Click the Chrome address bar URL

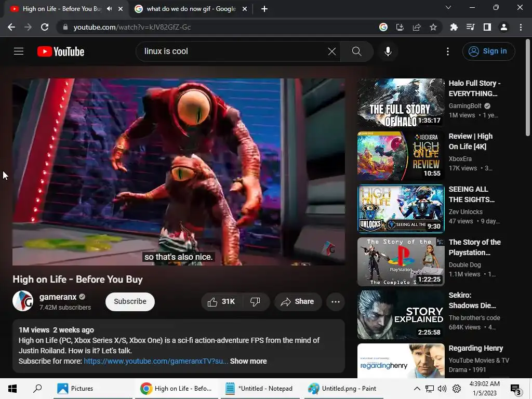pos(132,27)
